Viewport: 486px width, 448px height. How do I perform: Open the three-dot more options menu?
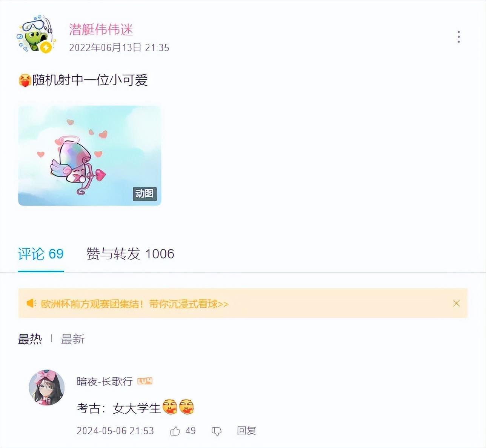pyautogui.click(x=458, y=37)
